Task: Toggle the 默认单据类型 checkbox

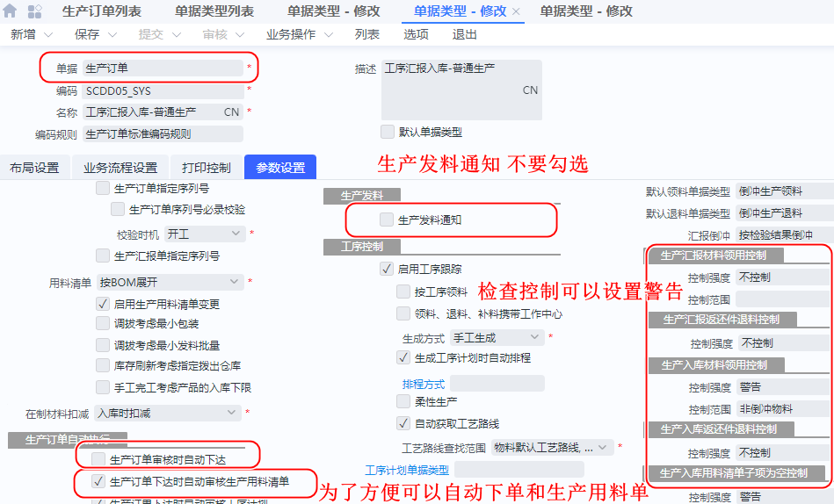Action: (x=388, y=132)
